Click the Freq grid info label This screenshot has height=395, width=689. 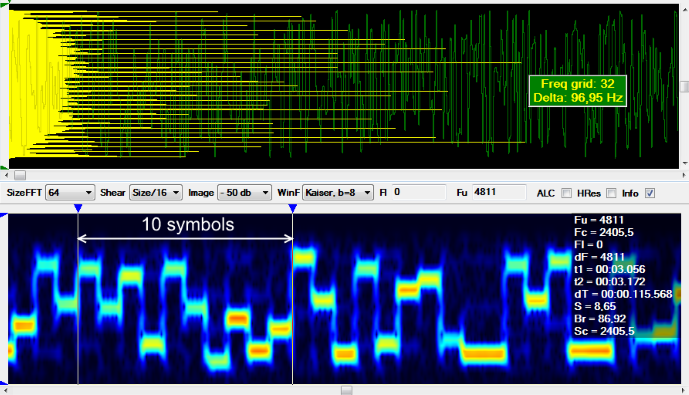coord(577,91)
